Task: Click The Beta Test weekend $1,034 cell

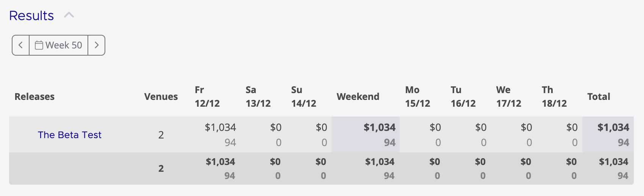Action: 366,135
